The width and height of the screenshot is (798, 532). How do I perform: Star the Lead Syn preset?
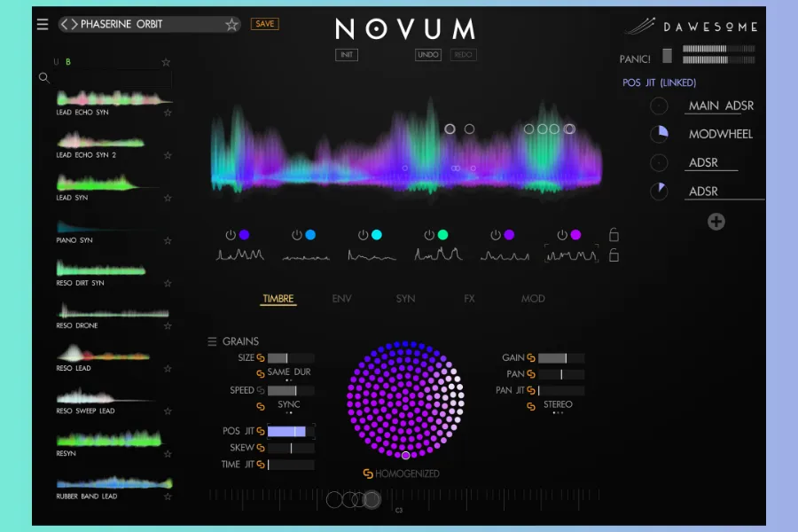pos(168,198)
